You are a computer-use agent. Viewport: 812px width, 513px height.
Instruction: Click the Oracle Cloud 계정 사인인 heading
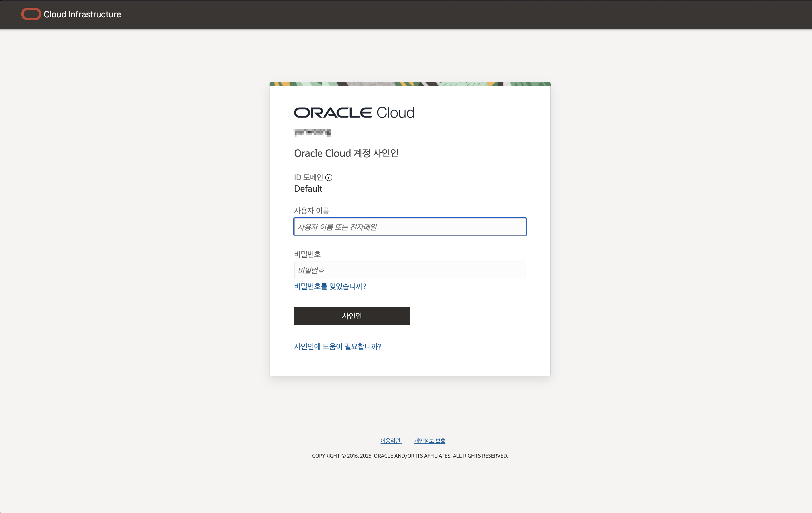[346, 153]
